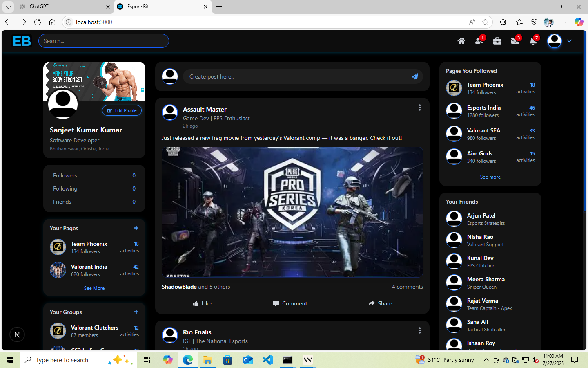Click See more under Pages You Followed
588x368 pixels.
490,177
